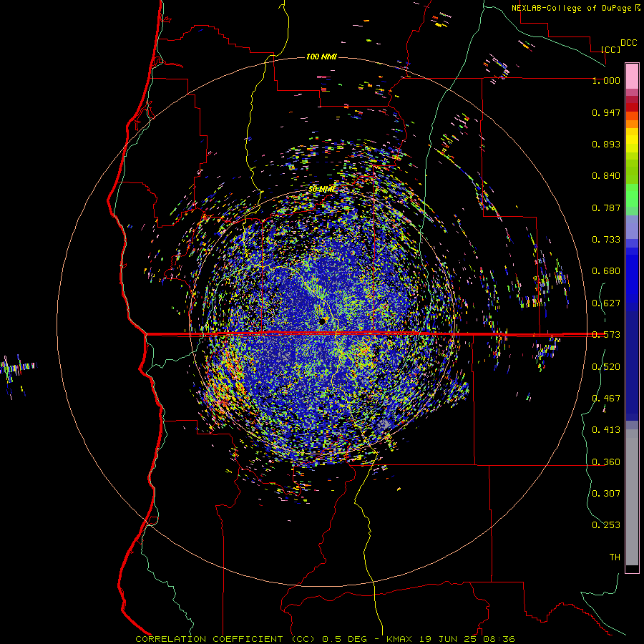Click the KMAX station ID in the caption
The width and height of the screenshot is (644, 644).
[399, 639]
